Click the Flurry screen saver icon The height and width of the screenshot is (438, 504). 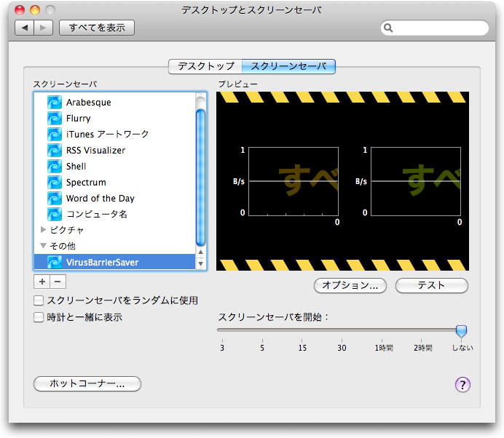pyautogui.click(x=55, y=119)
